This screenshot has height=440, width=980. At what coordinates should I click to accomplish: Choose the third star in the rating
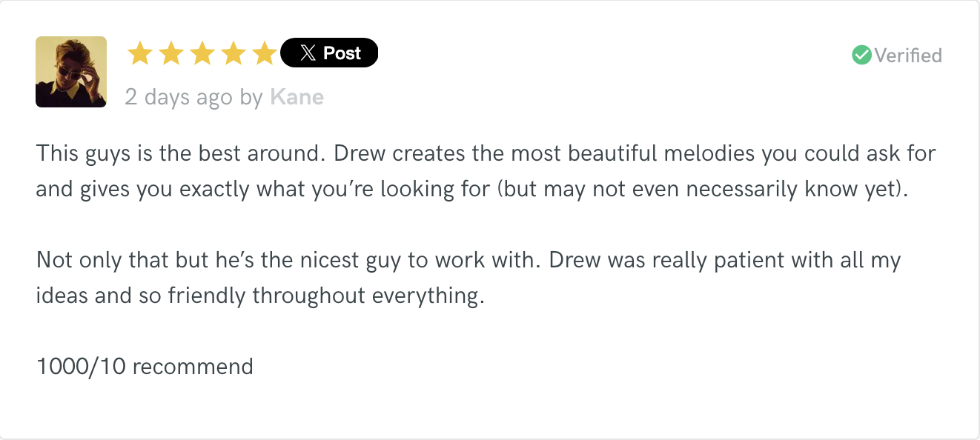[x=202, y=53]
